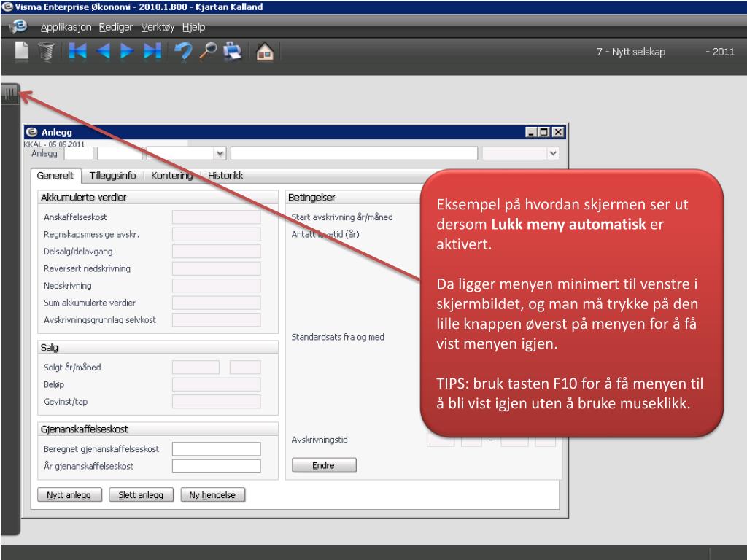Click the Regnskapsmessige avskr. field

tap(216, 234)
